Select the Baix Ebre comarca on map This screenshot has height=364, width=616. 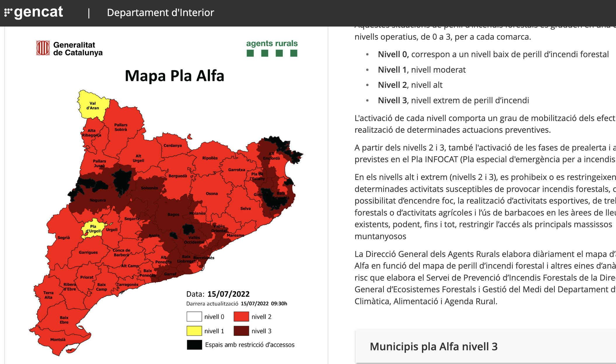(64, 320)
